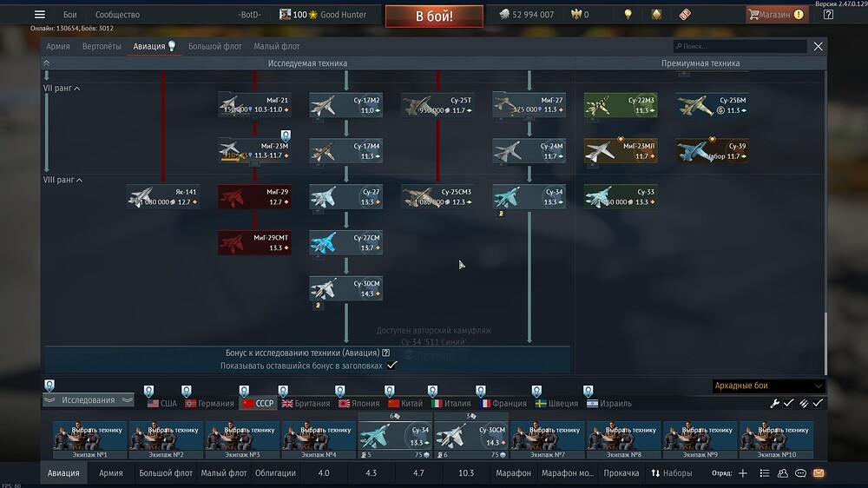Viewport: 868px width, 488px height.
Task: Add a squad member with plus icon
Action: 743,473
